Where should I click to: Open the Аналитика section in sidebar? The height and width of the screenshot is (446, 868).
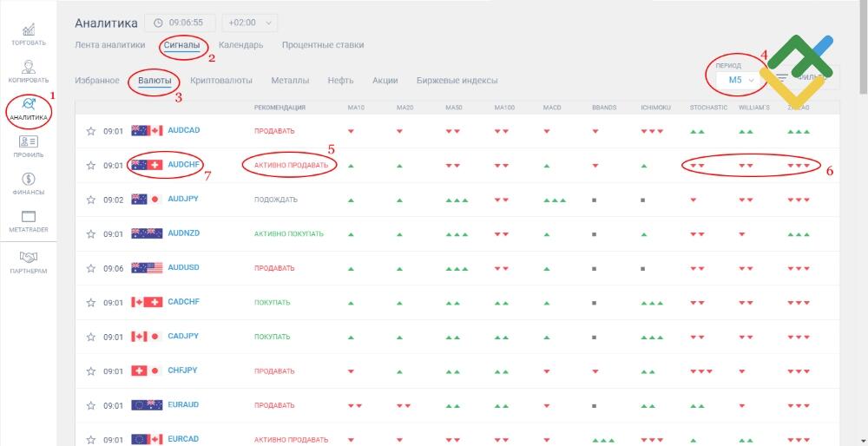coord(29,109)
